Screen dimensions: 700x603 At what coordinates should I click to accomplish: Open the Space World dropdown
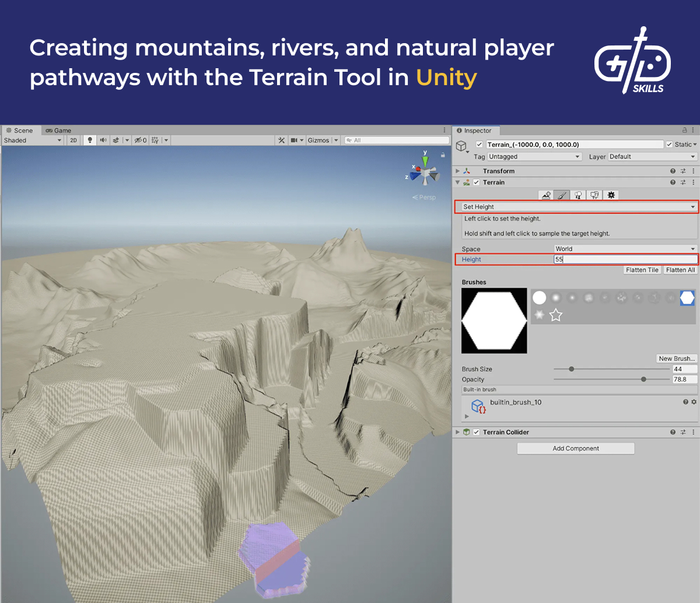pos(626,249)
